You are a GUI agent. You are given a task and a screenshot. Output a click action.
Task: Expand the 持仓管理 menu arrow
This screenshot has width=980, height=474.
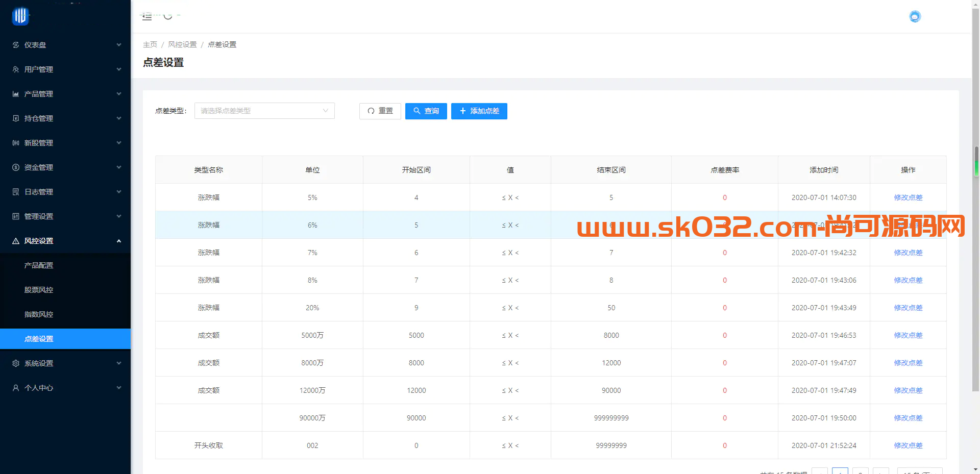[119, 118]
